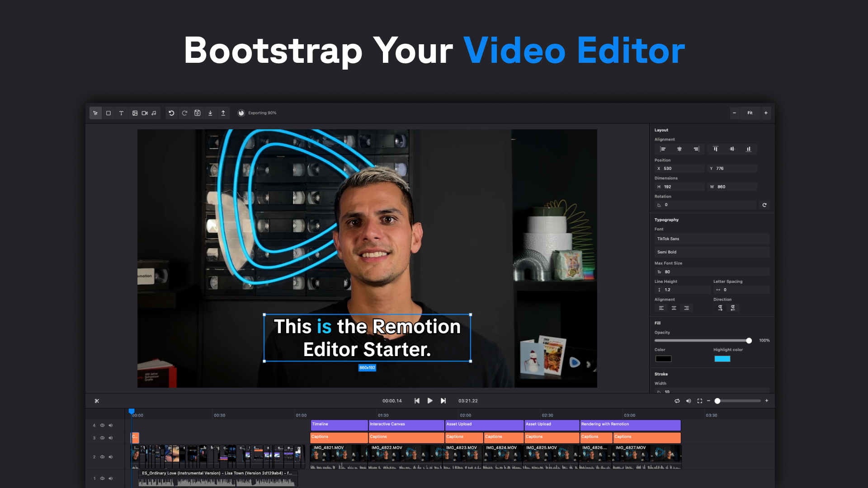
Task: Open the image insert tool
Action: [135, 113]
